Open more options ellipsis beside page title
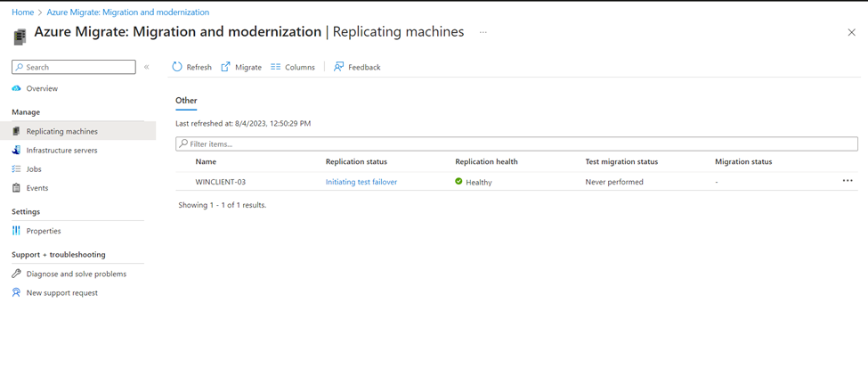This screenshot has width=868, height=385. [x=483, y=32]
